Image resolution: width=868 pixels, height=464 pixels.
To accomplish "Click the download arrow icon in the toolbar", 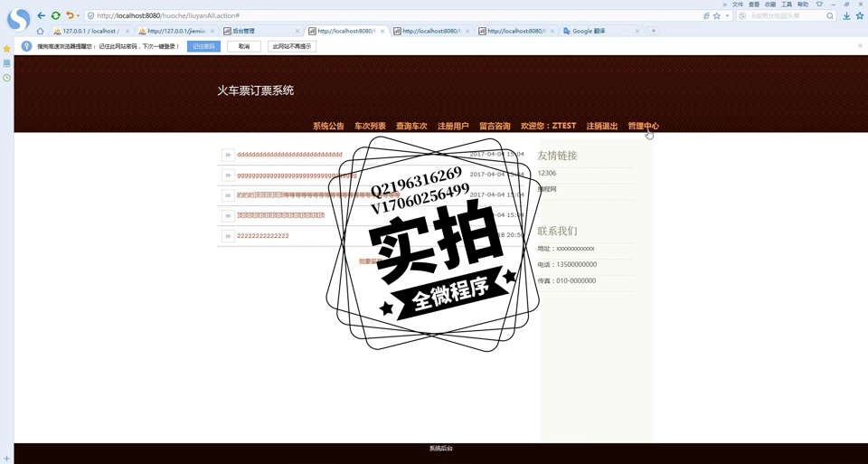I will pos(846,15).
